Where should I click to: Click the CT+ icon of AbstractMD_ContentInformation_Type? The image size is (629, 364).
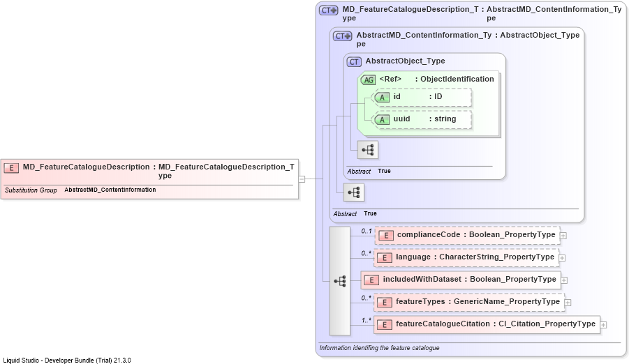click(343, 36)
